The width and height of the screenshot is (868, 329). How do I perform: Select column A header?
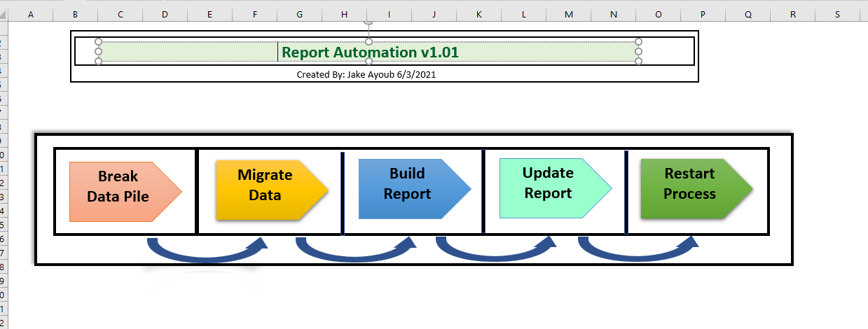pos(31,14)
